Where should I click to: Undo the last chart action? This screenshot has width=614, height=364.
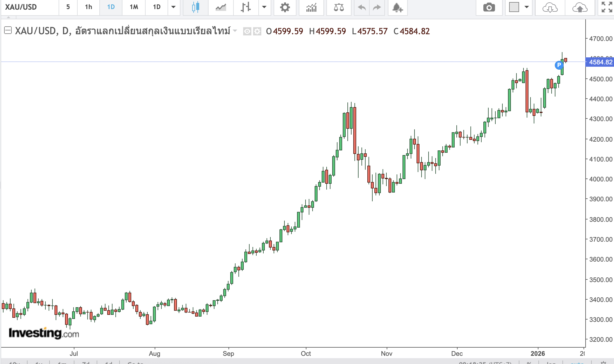pos(362,7)
